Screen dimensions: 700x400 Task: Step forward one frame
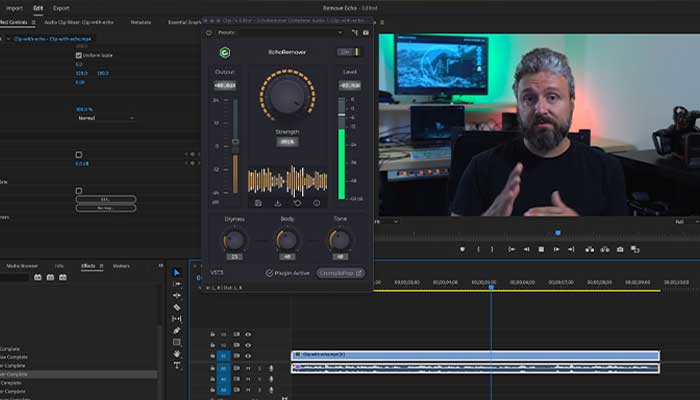click(556, 249)
